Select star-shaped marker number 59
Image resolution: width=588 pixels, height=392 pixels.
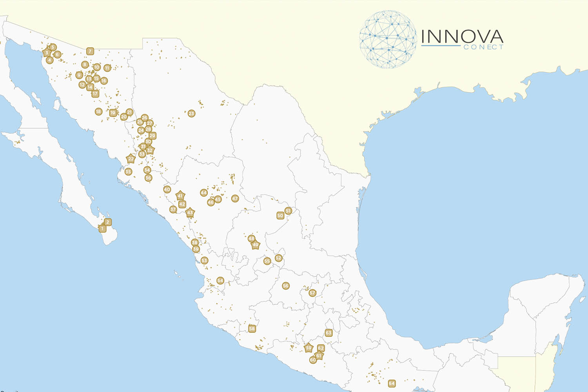tap(309, 348)
